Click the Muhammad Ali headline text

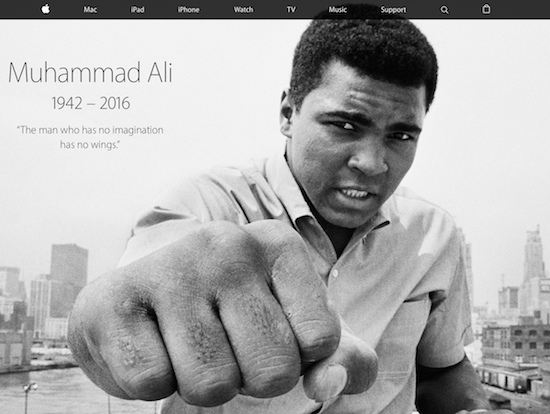coord(90,73)
